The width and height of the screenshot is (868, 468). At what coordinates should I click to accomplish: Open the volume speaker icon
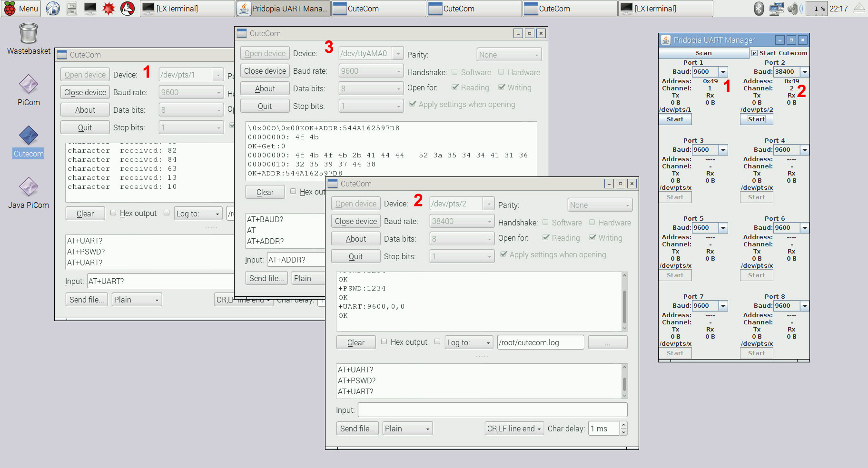(x=794, y=9)
